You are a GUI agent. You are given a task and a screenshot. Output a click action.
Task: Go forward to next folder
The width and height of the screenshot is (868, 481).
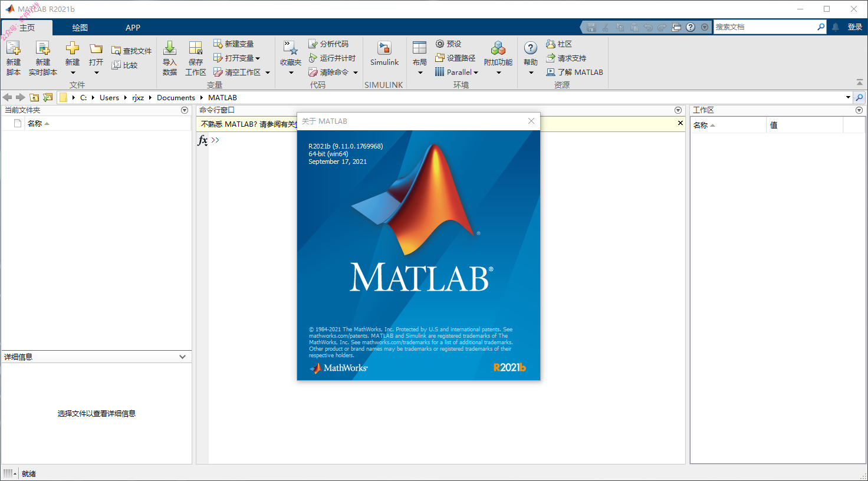21,97
